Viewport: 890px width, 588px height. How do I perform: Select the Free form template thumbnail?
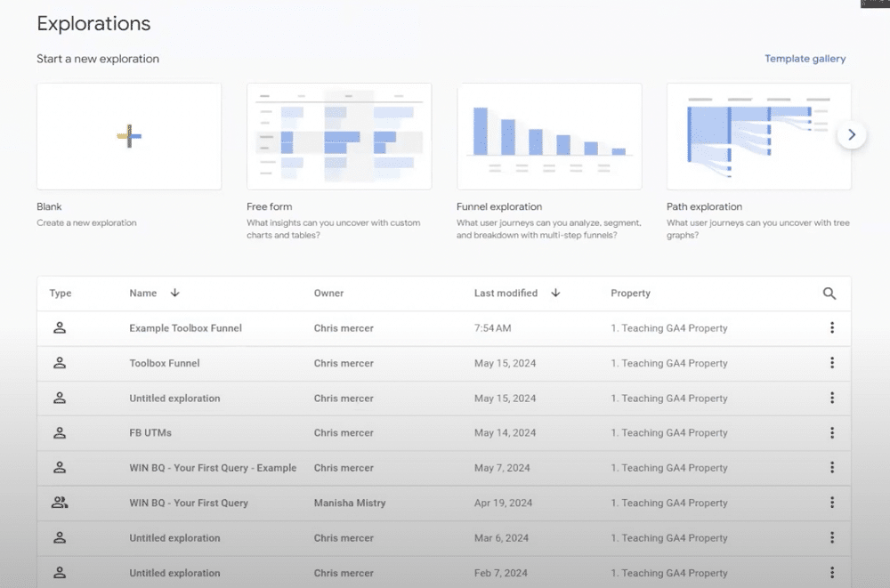(339, 136)
